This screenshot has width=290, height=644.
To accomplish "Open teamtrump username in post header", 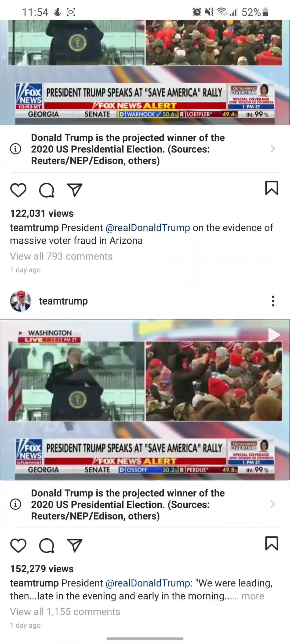I will click(x=63, y=301).
